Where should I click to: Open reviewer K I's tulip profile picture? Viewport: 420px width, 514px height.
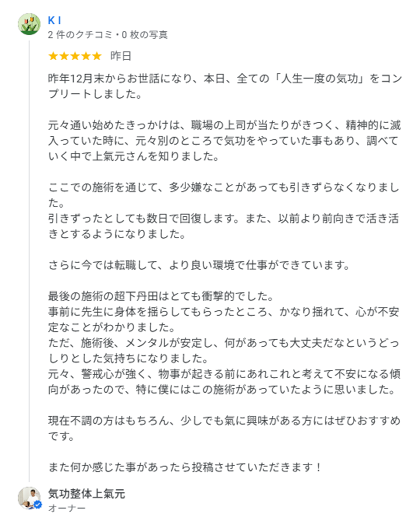(x=29, y=24)
